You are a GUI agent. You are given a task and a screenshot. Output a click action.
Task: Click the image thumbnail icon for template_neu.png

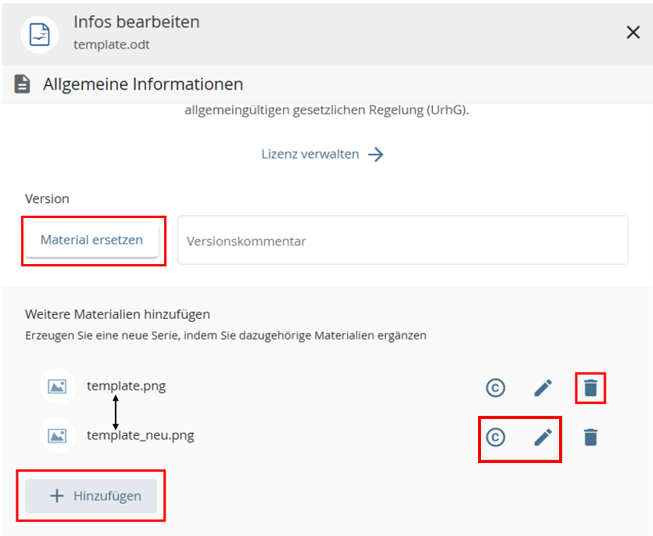[58, 435]
